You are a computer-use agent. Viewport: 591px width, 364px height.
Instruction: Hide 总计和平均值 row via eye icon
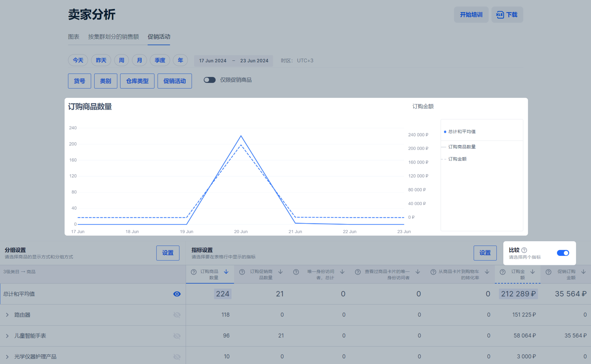pos(177,294)
